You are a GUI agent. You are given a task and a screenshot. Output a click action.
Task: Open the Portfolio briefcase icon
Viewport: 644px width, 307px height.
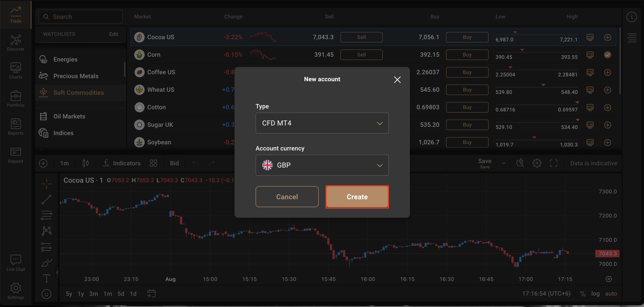(16, 96)
